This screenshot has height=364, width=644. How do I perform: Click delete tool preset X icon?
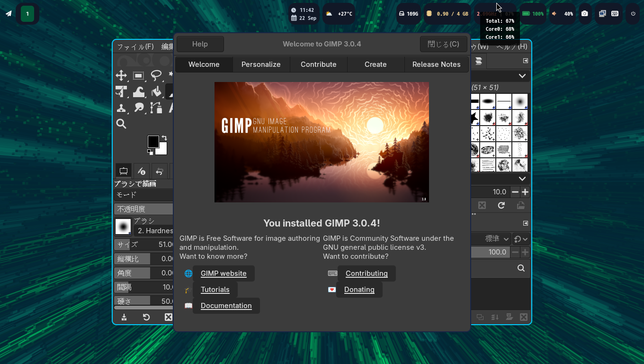168,317
